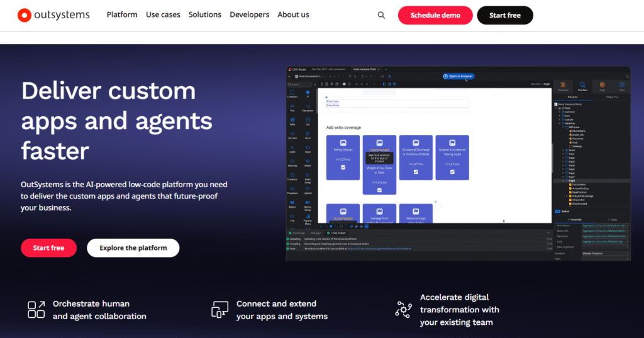The width and height of the screenshot is (644, 338).
Task: Toggle the Falling Objects coverage checkbox
Action: tap(343, 167)
